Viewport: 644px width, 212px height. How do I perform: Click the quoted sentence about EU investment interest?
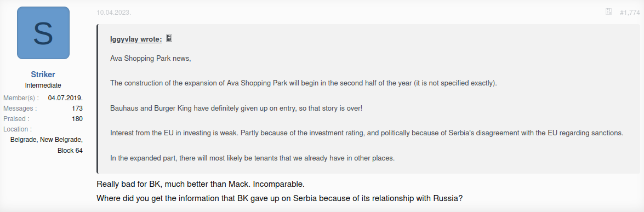(x=367, y=133)
